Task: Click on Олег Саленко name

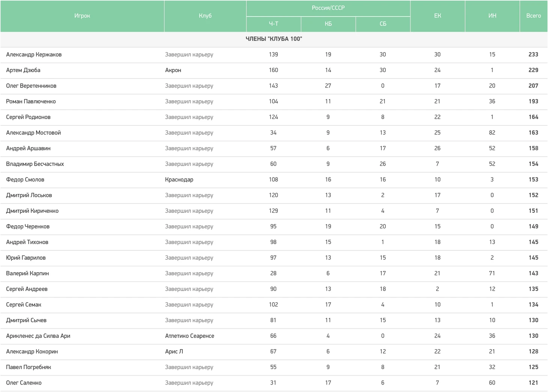Action: pyautogui.click(x=24, y=383)
